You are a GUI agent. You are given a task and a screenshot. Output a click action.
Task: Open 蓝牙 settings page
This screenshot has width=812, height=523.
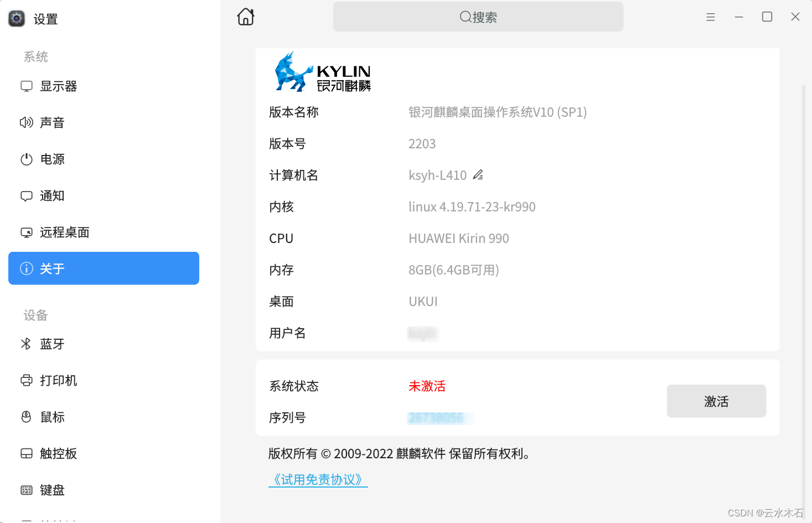(104, 344)
